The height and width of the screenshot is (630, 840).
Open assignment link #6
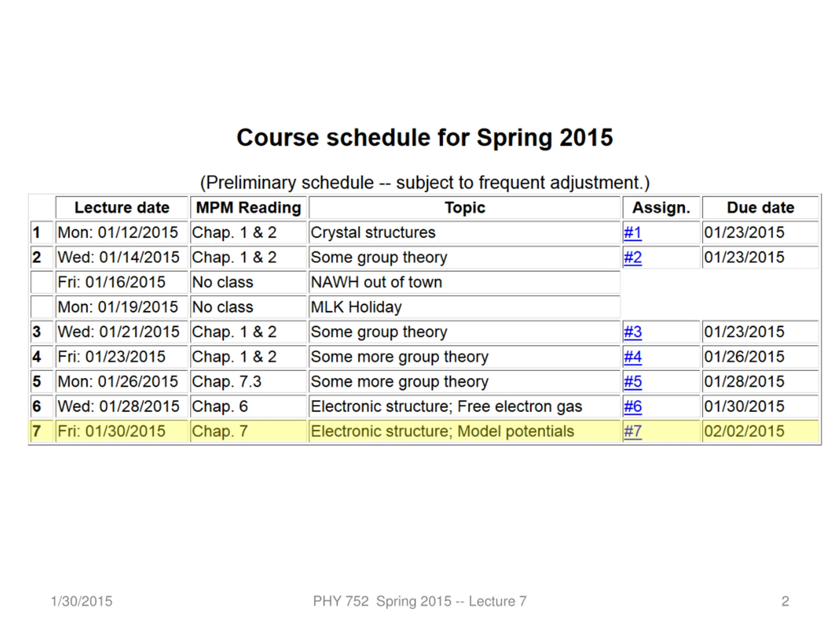tap(632, 406)
